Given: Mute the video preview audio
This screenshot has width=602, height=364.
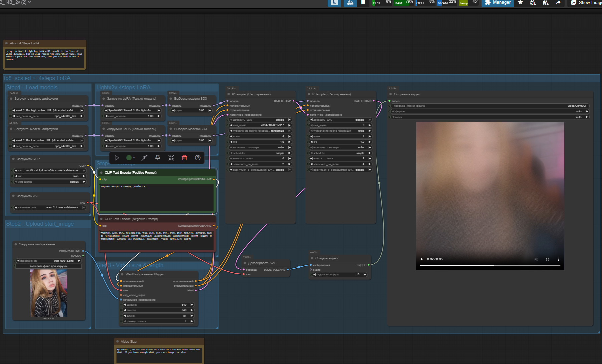Looking at the screenshot, I should [x=536, y=259].
